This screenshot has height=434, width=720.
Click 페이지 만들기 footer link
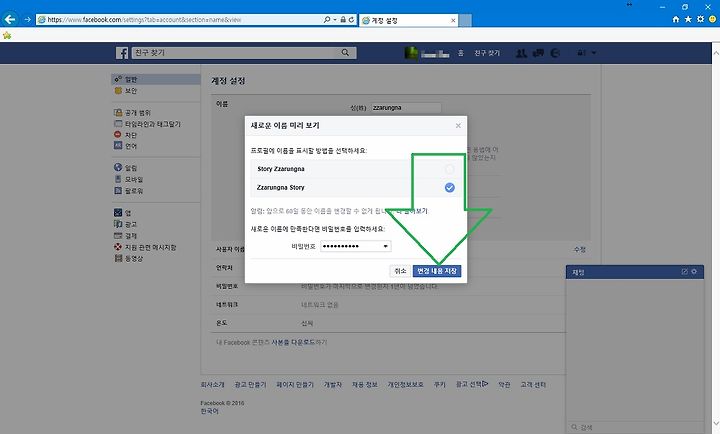point(295,384)
